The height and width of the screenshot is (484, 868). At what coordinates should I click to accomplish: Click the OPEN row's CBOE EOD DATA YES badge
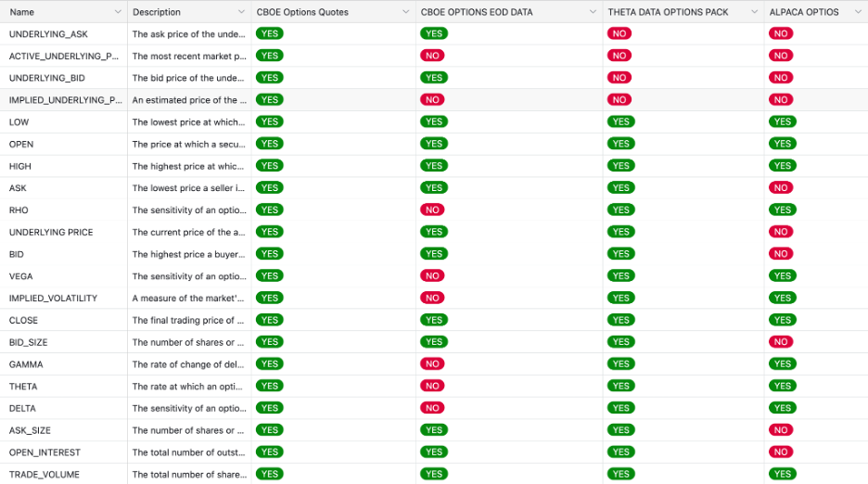pos(434,144)
